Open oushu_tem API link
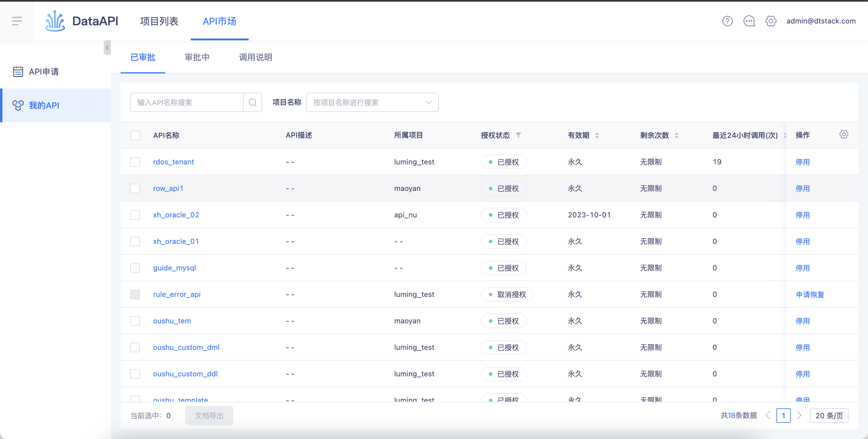The width and height of the screenshot is (868, 439). tap(172, 321)
